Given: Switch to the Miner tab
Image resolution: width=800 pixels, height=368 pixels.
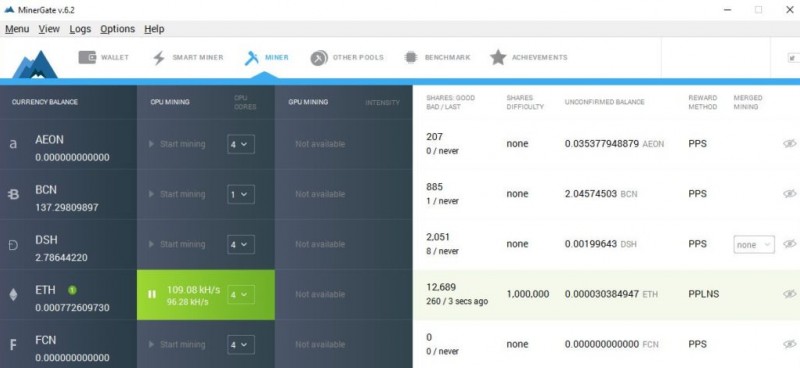Looking at the screenshot, I should 266,58.
